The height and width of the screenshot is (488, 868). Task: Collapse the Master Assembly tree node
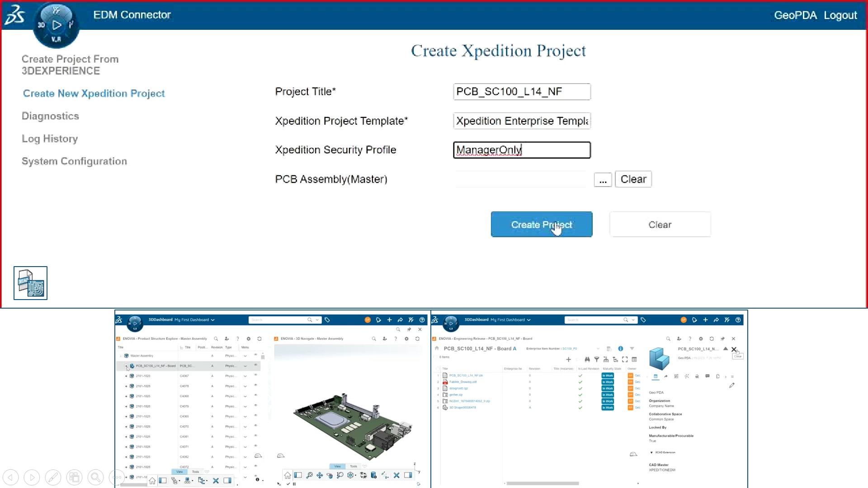pos(121,356)
